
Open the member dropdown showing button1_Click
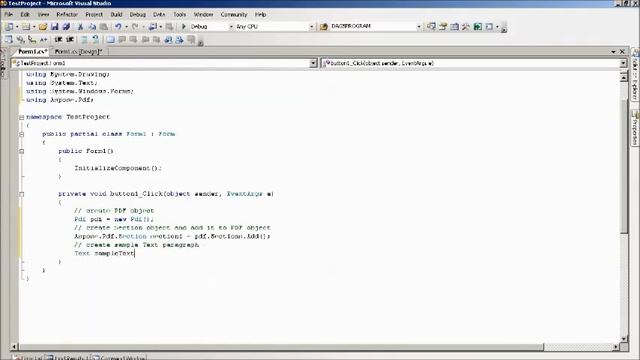coord(623,63)
